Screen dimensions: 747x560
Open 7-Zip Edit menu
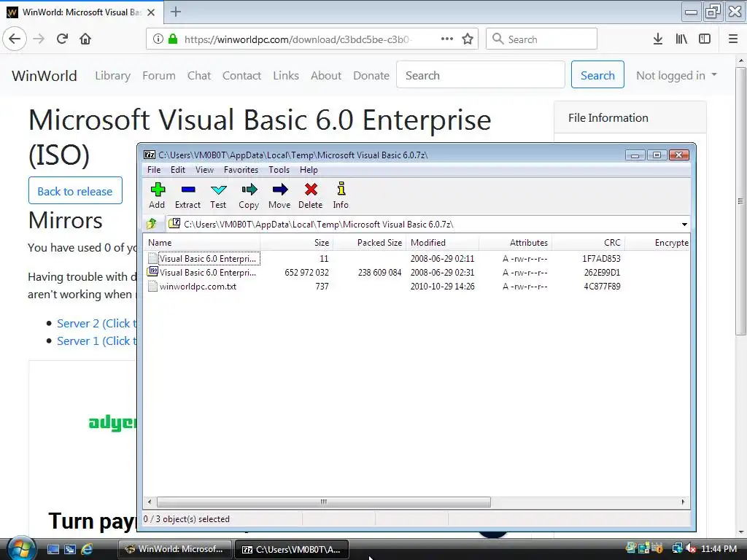(178, 169)
